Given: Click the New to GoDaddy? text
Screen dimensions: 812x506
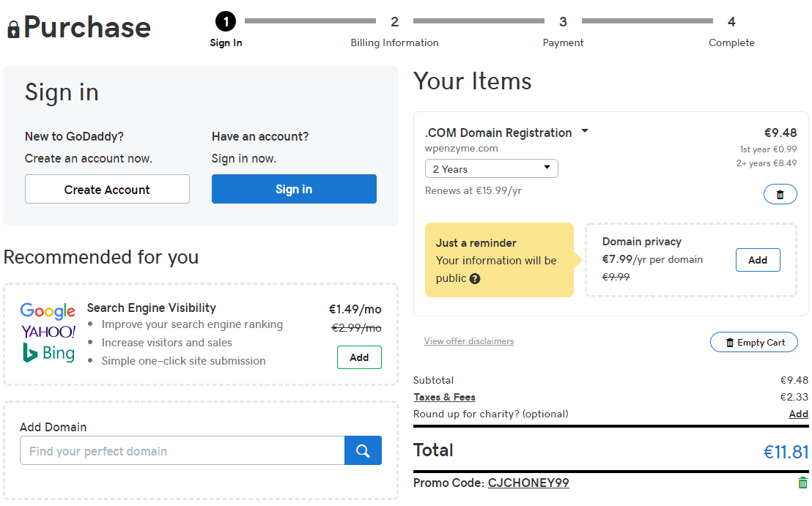Looking at the screenshot, I should click(74, 137).
